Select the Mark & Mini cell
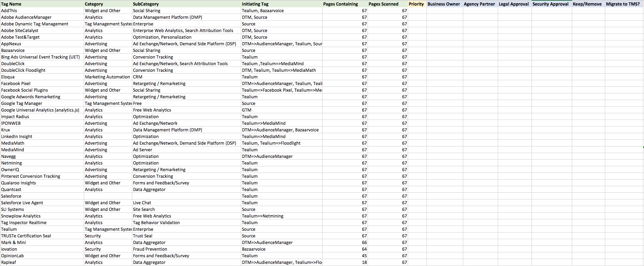This screenshot has height=266, width=644. tap(42, 242)
